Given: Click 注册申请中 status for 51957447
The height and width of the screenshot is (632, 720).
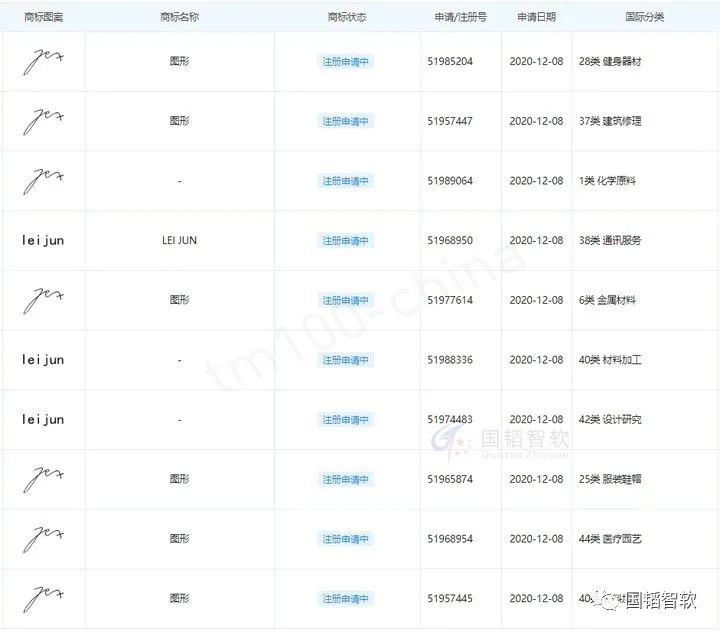Looking at the screenshot, I should [345, 121].
